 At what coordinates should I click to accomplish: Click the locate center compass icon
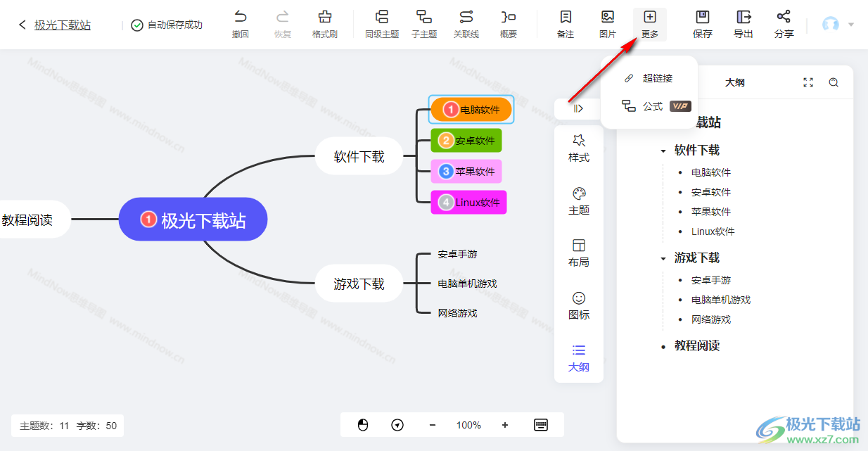[x=397, y=425]
